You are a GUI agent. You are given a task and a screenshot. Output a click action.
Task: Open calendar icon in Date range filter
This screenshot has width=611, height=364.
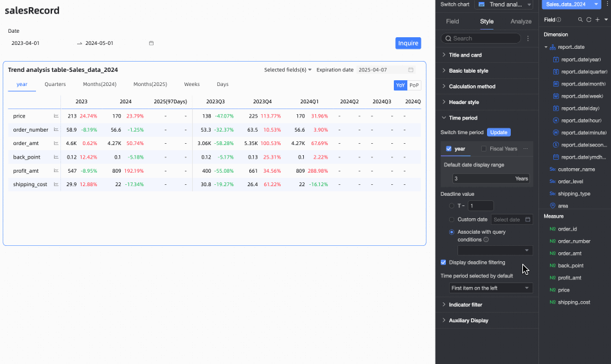click(151, 43)
